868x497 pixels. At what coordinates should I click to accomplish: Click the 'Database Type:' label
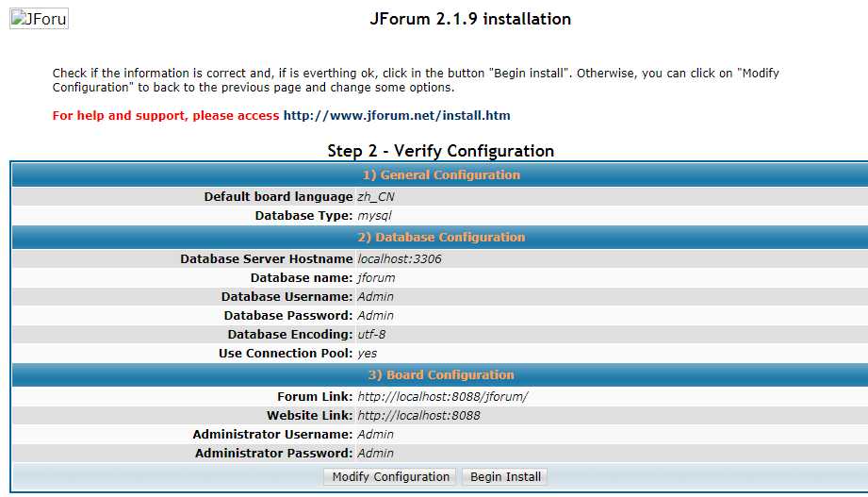(303, 216)
